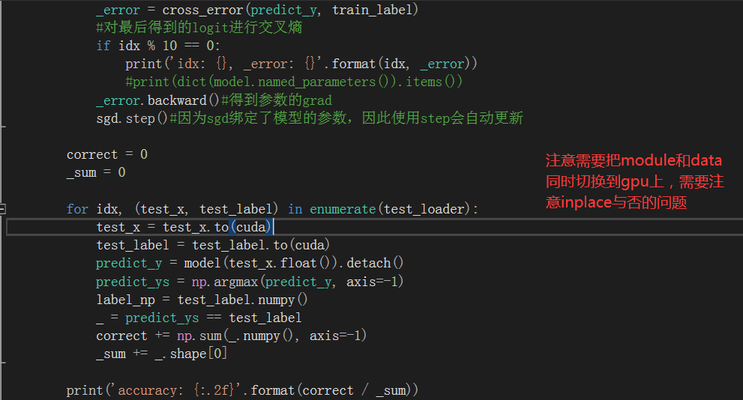Place cursor on 'correct = 0' line

click(107, 154)
